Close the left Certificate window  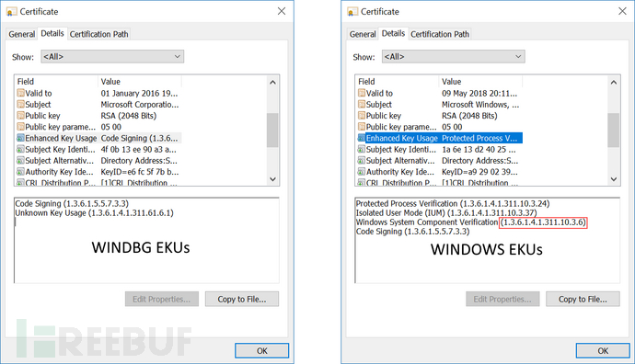click(282, 11)
